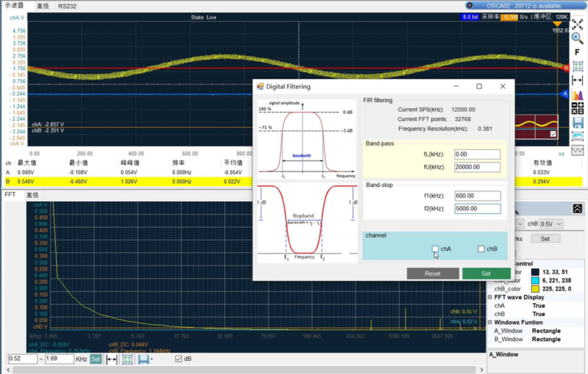The width and height of the screenshot is (588, 374).
Task: Click the waveform display icon at toolbar bottom
Action: tap(577, 150)
